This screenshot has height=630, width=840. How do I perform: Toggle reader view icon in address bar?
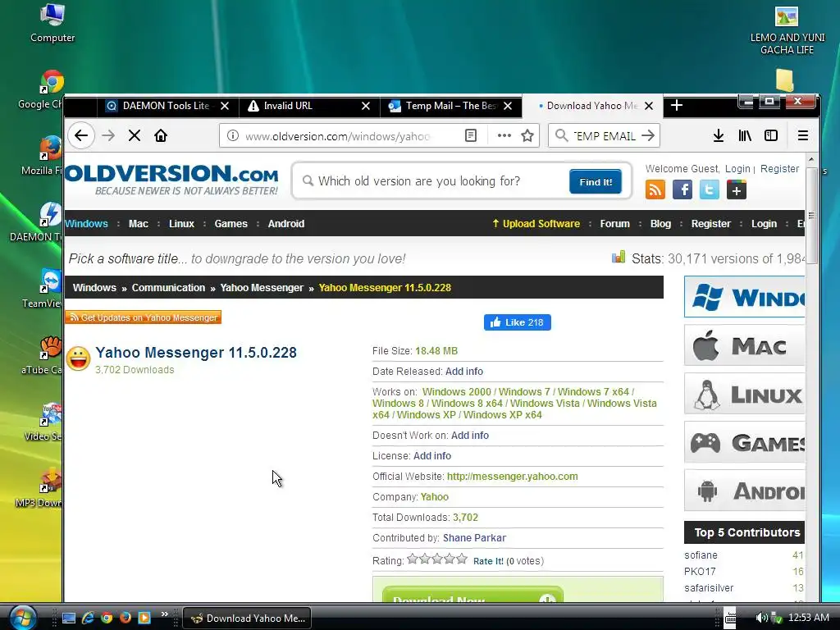coord(470,135)
